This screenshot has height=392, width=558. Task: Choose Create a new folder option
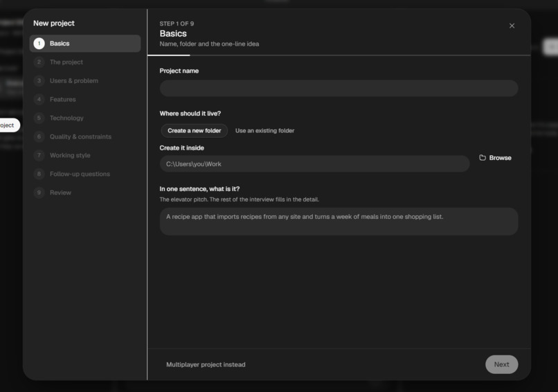195,131
